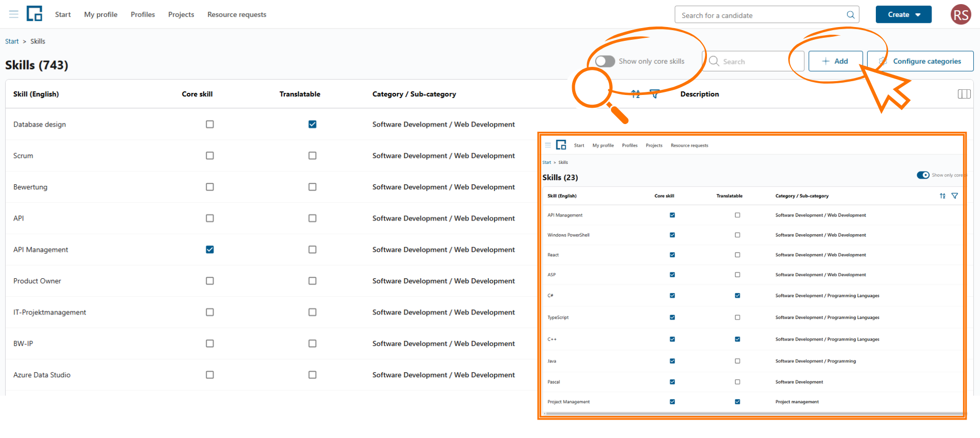Click the filter funnel icon in the header
Image resolution: width=980 pixels, height=438 pixels.
point(654,94)
